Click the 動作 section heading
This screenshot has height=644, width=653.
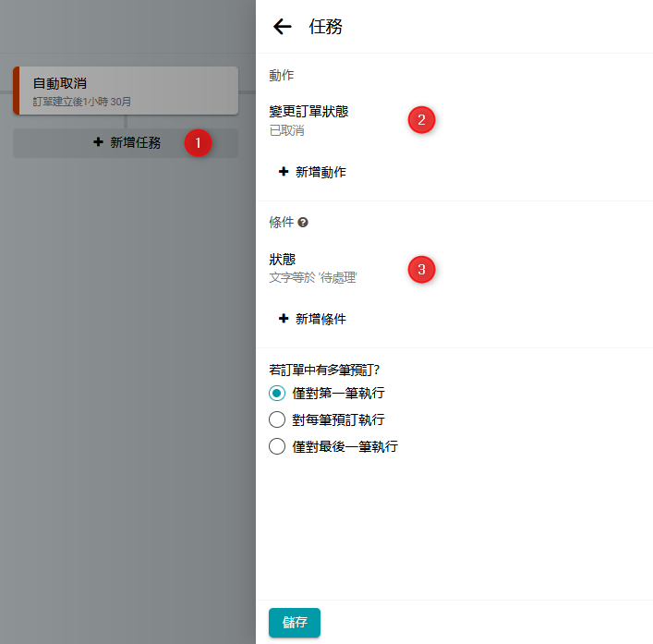tap(281, 75)
